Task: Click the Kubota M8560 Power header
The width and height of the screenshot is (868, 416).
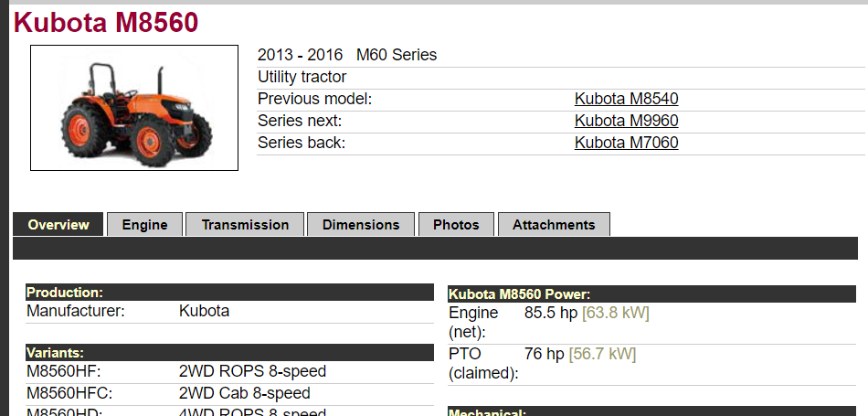Action: (x=651, y=294)
